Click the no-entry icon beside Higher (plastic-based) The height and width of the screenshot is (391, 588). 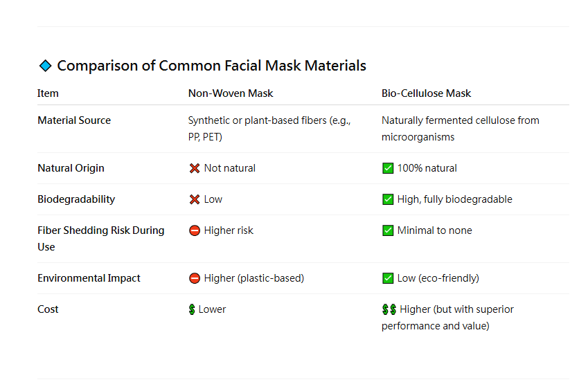[194, 278]
